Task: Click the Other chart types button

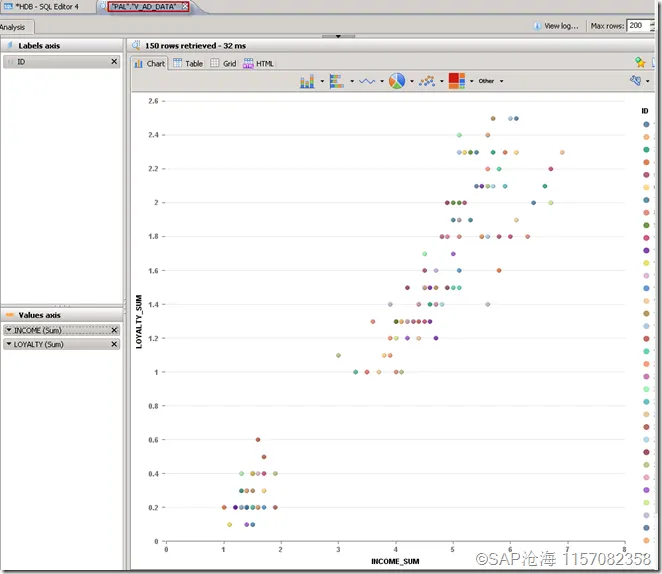Action: [486, 81]
